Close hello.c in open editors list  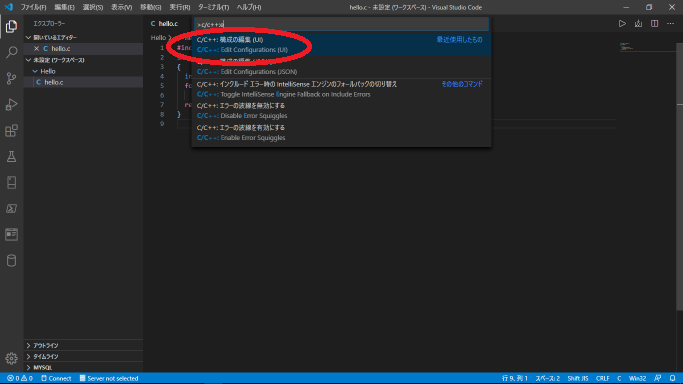pyautogui.click(x=37, y=49)
